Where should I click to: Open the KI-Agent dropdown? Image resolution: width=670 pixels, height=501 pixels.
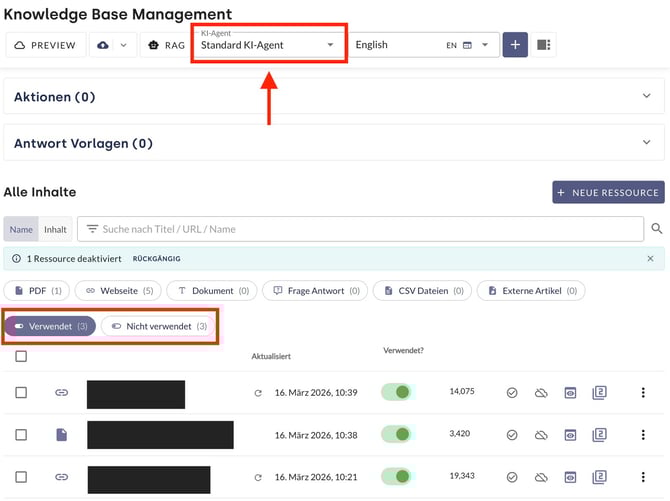tap(267, 45)
